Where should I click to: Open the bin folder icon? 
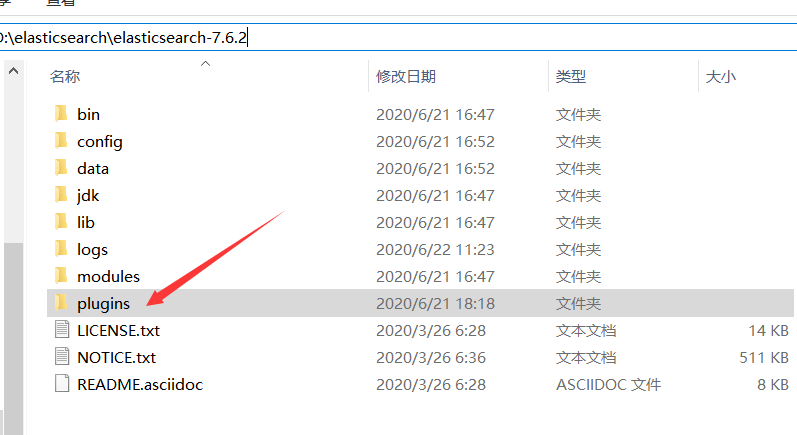[61, 114]
